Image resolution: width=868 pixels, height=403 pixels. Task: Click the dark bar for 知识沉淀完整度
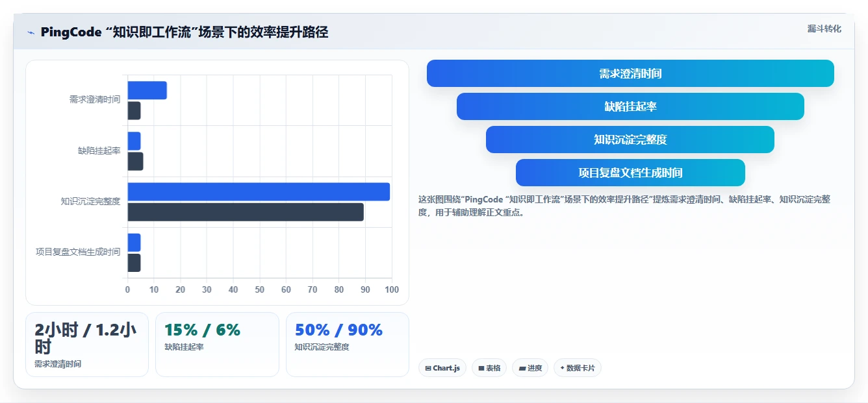tap(246, 212)
